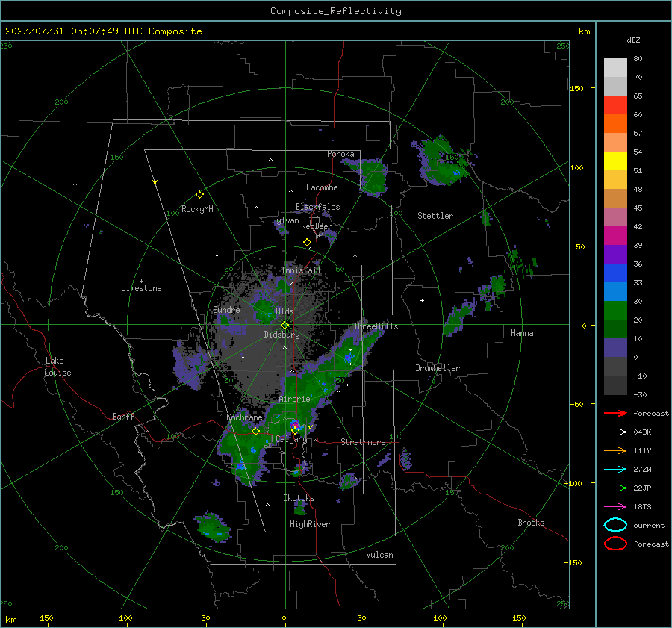Click the Innisfail city label
Viewport: 672px width, 628px height.
(x=301, y=270)
